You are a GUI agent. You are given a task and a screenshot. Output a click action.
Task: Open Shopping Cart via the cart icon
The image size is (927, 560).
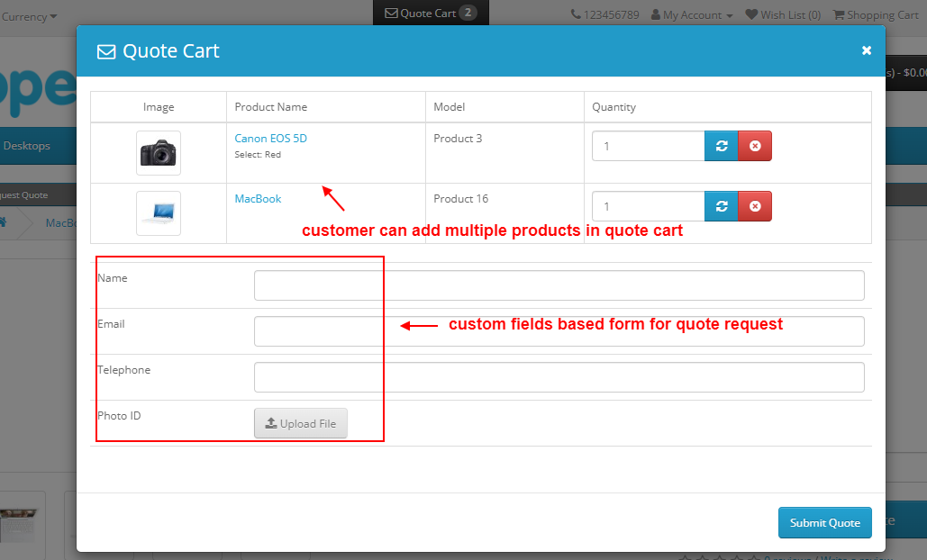pos(838,14)
